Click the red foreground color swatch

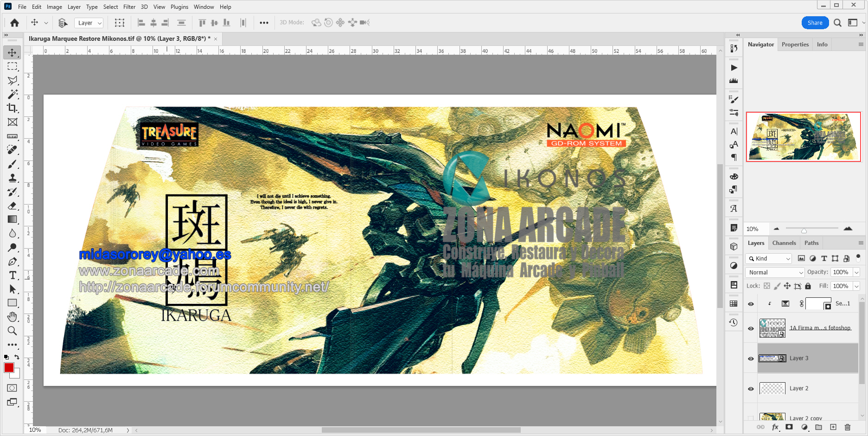tap(9, 368)
